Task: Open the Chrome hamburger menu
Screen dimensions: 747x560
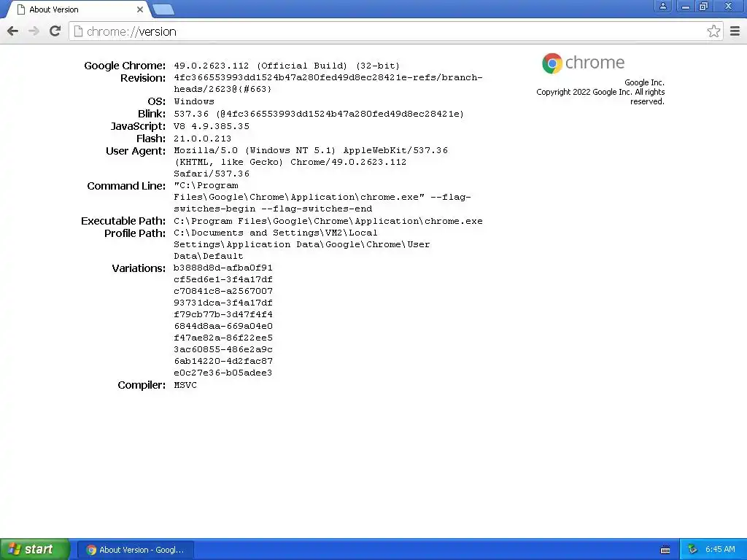Action: [735, 31]
